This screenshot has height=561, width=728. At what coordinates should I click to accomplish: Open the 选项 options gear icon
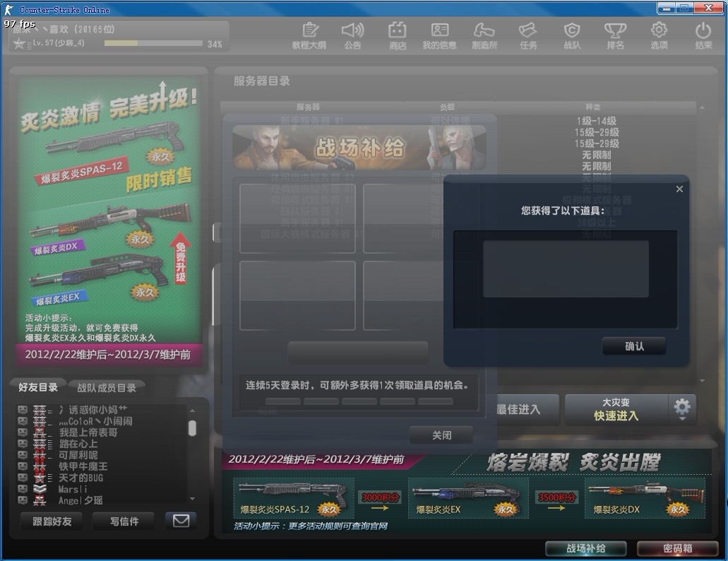(x=659, y=35)
